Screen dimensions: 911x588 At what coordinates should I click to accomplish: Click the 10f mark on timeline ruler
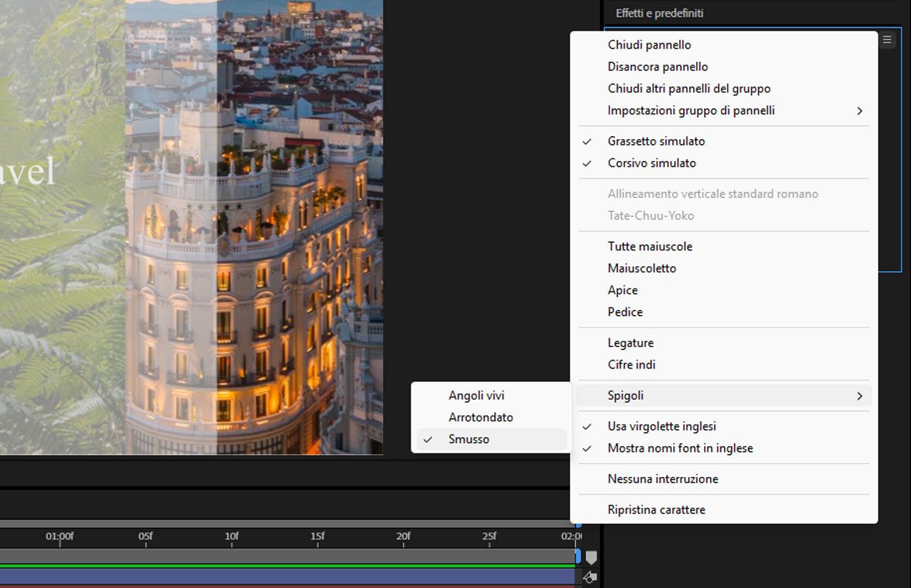(x=231, y=536)
